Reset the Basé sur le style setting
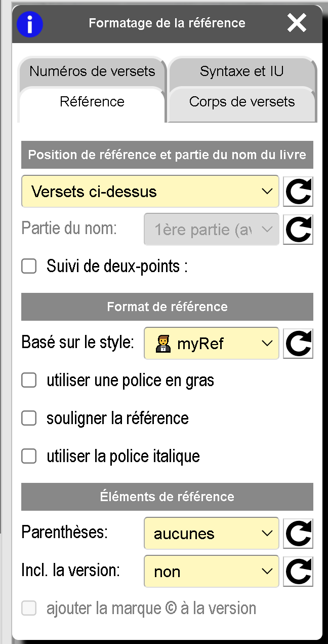 coord(298,344)
